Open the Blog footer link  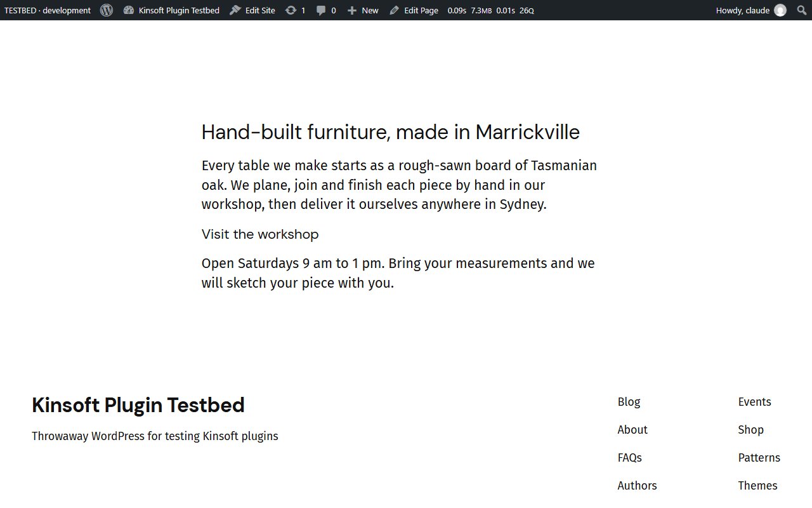coord(629,402)
